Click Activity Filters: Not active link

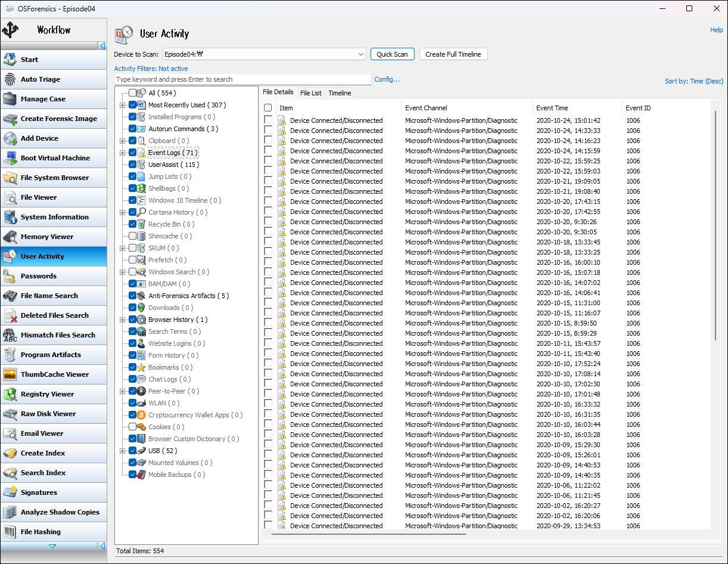pyautogui.click(x=151, y=69)
